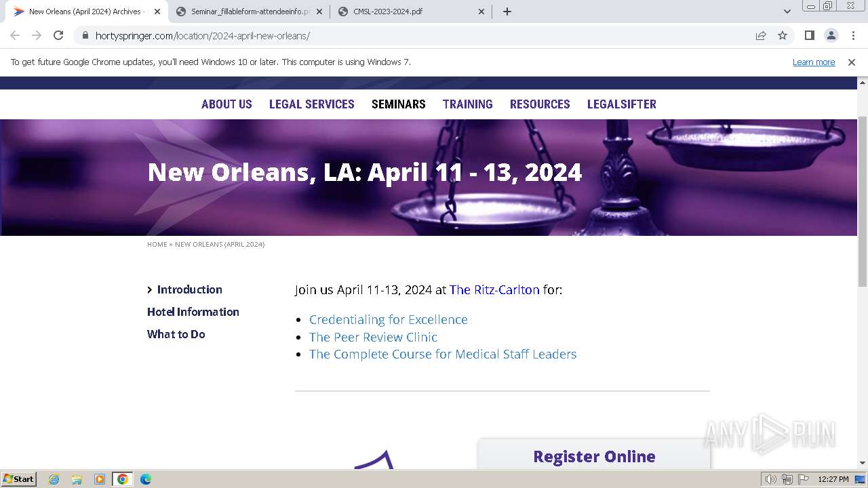Click the taskbar clock showing 12:27 PM

(833, 479)
